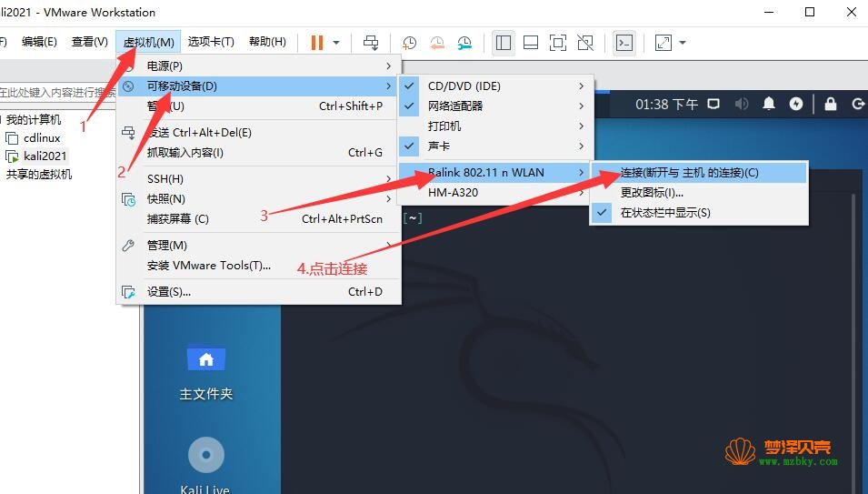This screenshot has height=494, width=868.
Task: Select the 打印机 device entry
Action: coord(495,126)
